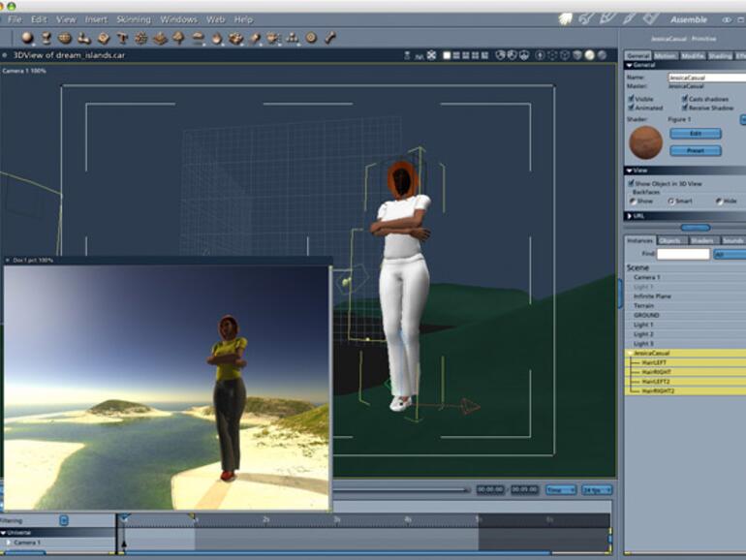Collapse the JessicaCasual tree item
Screen dimensions: 746x560
[629, 354]
